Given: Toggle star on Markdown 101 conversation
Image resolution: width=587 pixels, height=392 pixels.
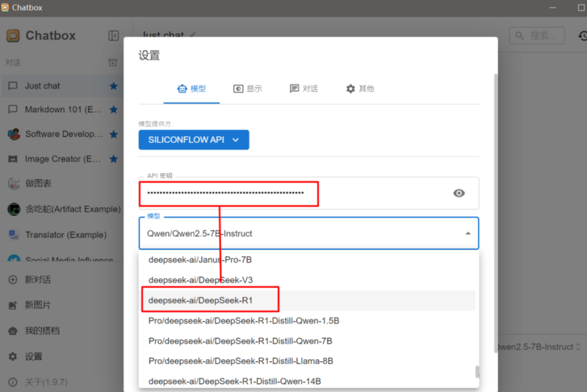Looking at the screenshot, I should point(114,110).
